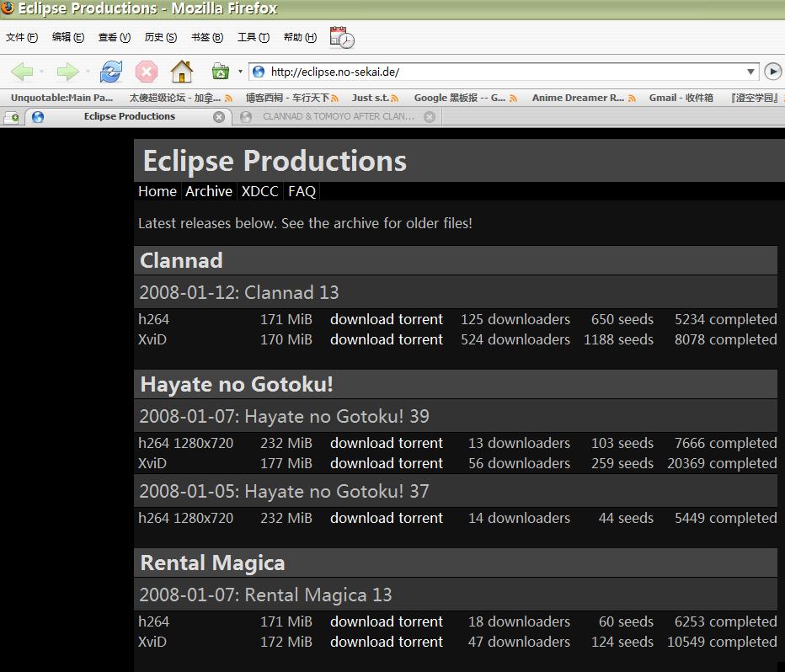Click RSS icon beside Google 黑板报 bookmark
The image size is (785, 672).
(x=513, y=99)
